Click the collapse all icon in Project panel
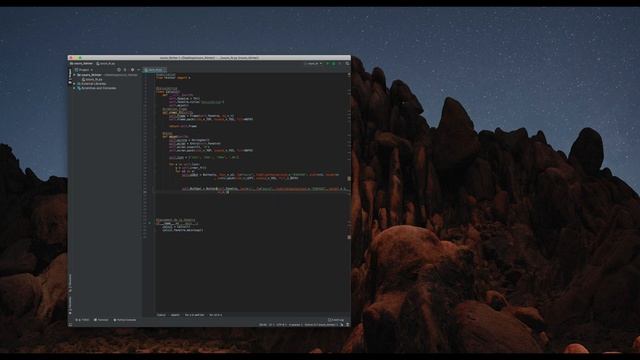Image resolution: width=640 pixels, height=360 pixels. (x=125, y=70)
